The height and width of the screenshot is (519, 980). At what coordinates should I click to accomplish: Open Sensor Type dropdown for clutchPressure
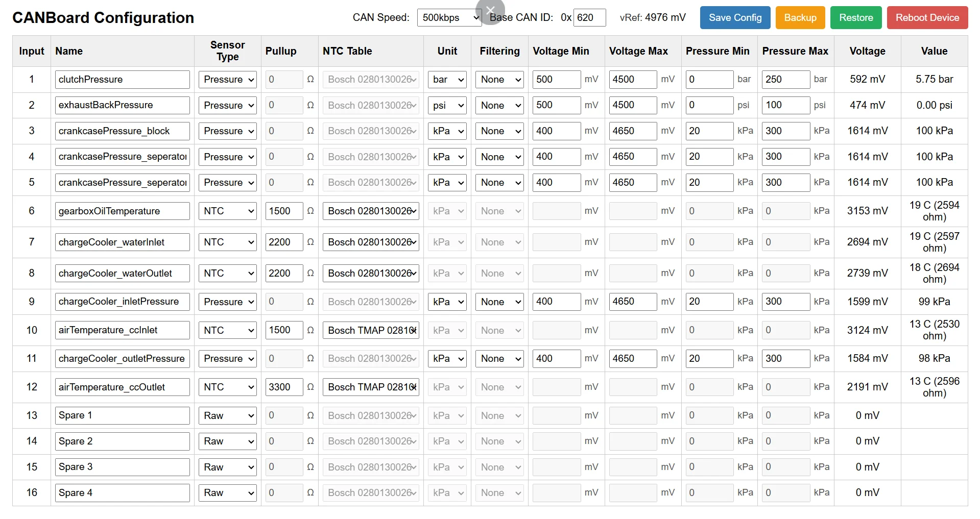click(228, 80)
